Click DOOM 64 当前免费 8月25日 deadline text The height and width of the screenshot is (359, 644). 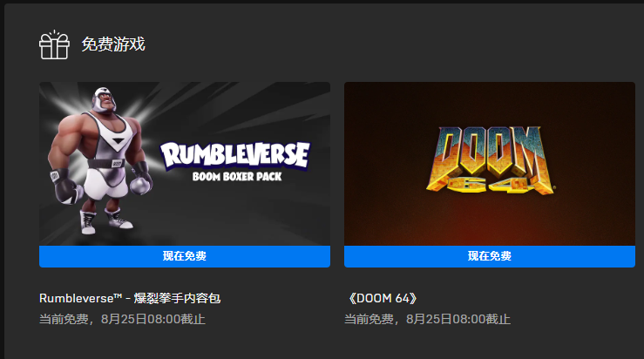pyautogui.click(x=427, y=319)
